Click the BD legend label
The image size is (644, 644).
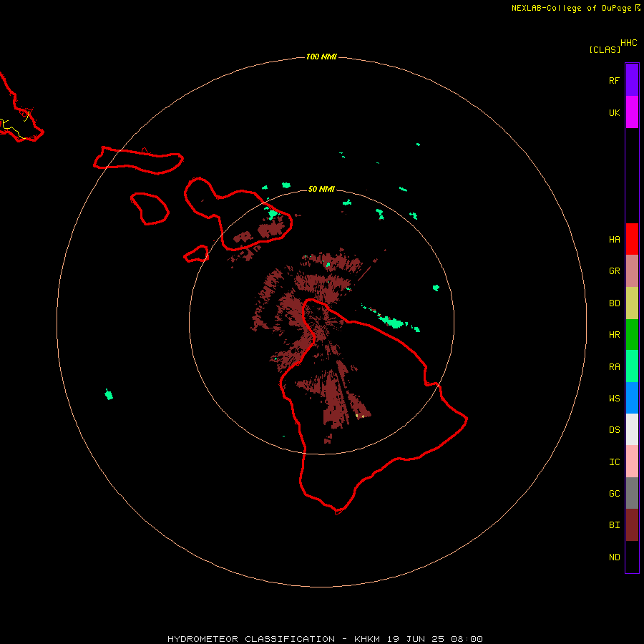(614, 303)
